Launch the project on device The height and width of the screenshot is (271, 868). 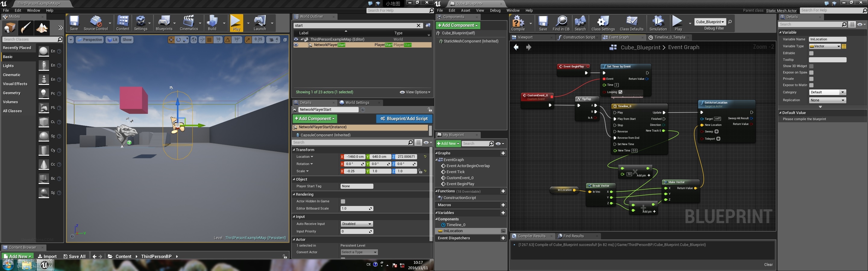[x=260, y=23]
